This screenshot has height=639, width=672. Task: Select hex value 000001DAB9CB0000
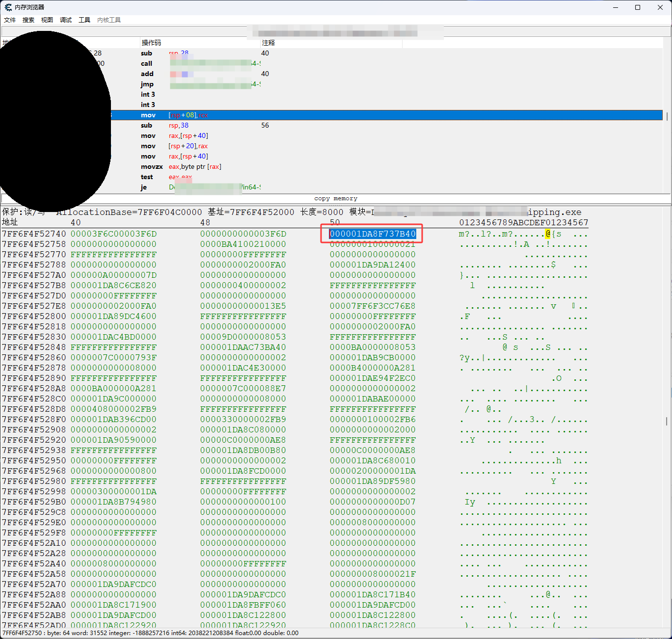click(x=373, y=358)
